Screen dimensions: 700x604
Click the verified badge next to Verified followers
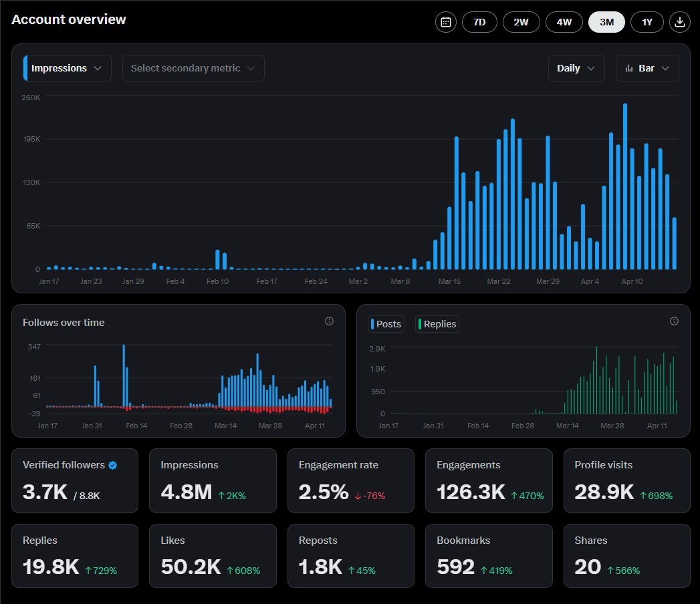coord(113,465)
